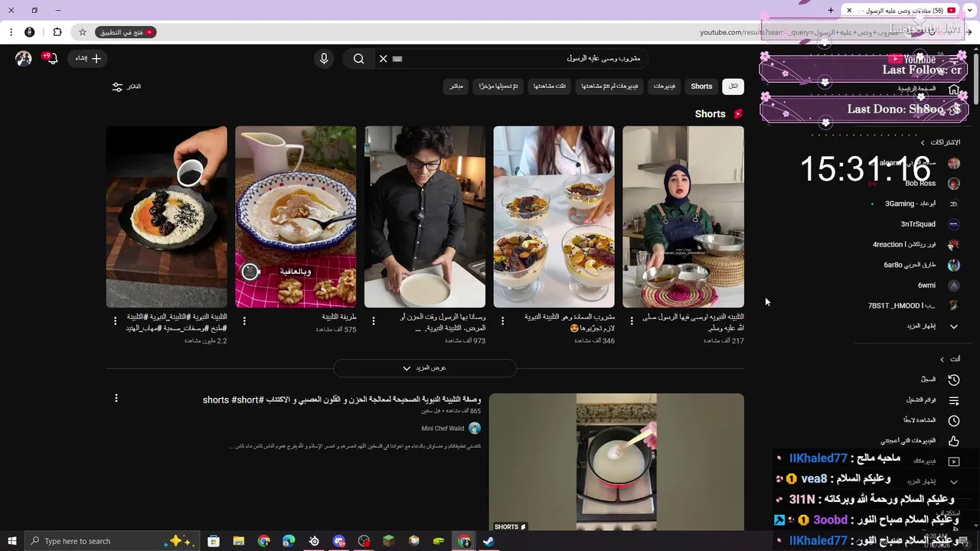Open options menu for Mini Chef Walid video

click(x=116, y=398)
